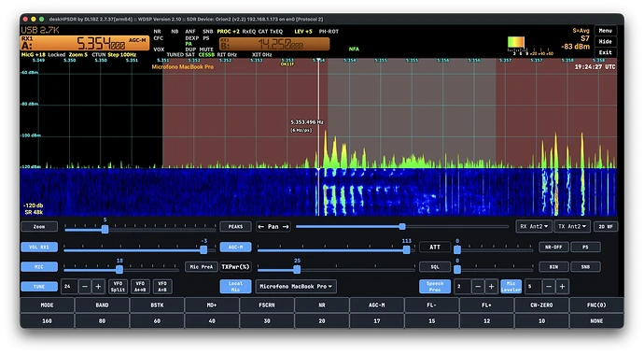This screenshot has width=644, height=354.
Task: Click the FL+ filter button
Action: (486, 305)
